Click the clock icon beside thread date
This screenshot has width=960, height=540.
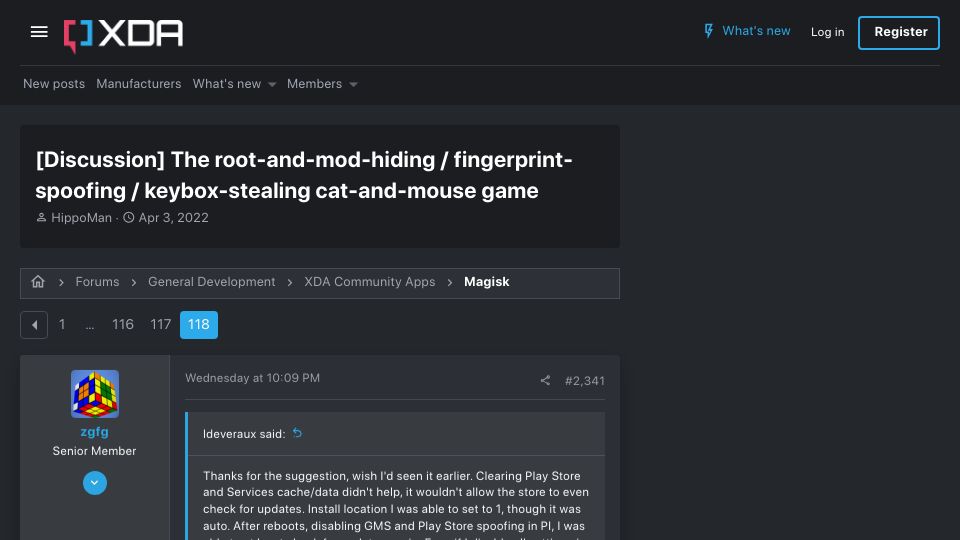point(129,217)
